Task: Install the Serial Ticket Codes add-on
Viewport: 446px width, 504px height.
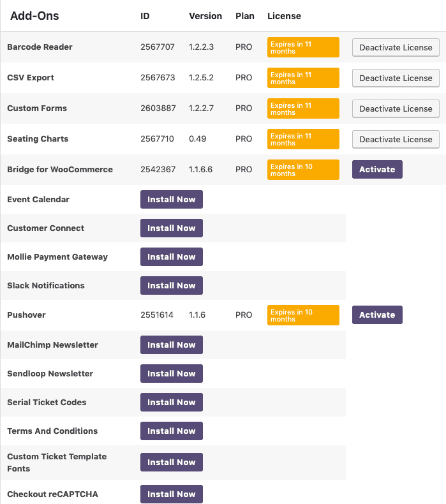Action: pyautogui.click(x=172, y=402)
